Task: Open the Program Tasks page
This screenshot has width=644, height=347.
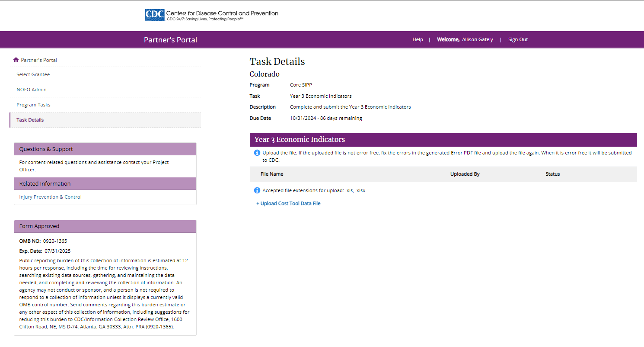Action: coord(33,105)
